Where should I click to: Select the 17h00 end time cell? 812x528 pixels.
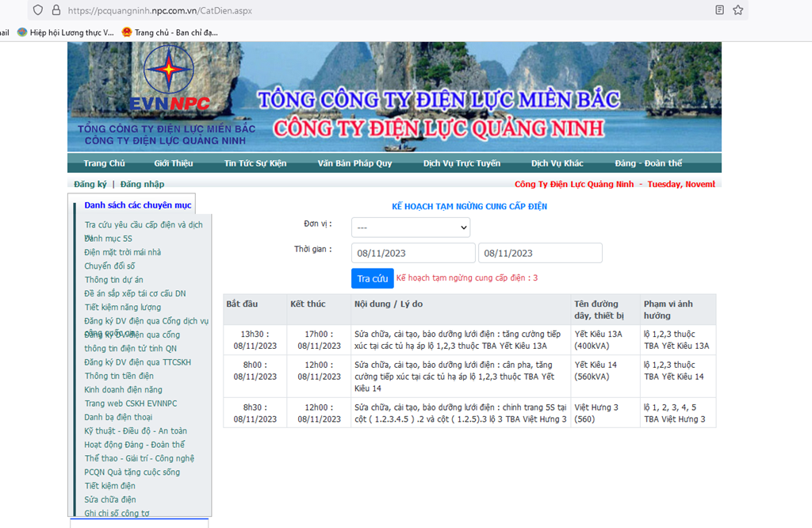(319, 340)
